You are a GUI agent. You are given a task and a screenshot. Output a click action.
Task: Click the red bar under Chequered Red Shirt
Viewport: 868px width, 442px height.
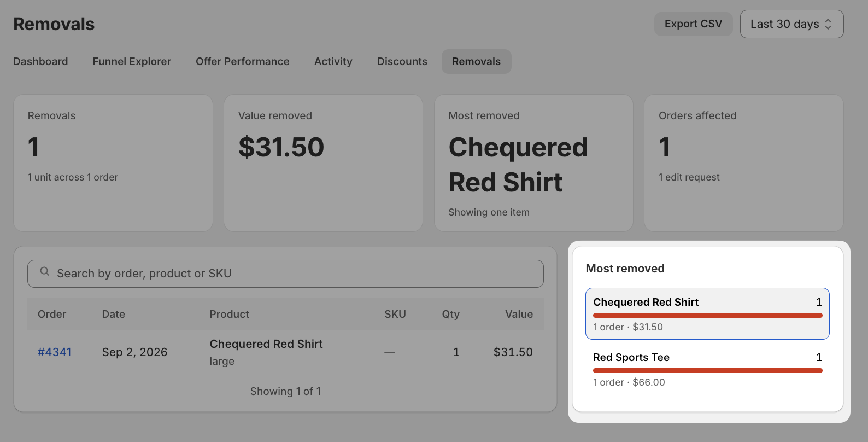(x=707, y=316)
